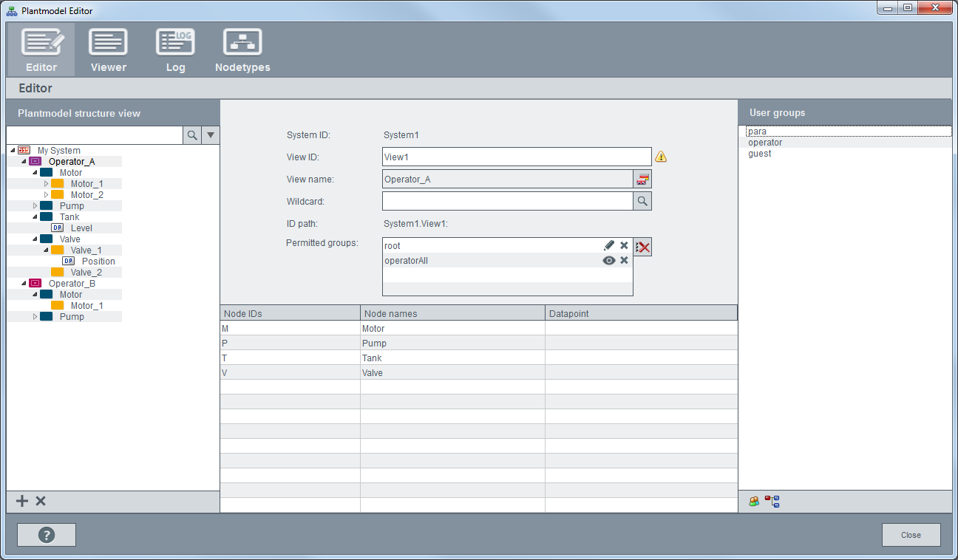Click the Wildcard input field

pyautogui.click(x=507, y=201)
